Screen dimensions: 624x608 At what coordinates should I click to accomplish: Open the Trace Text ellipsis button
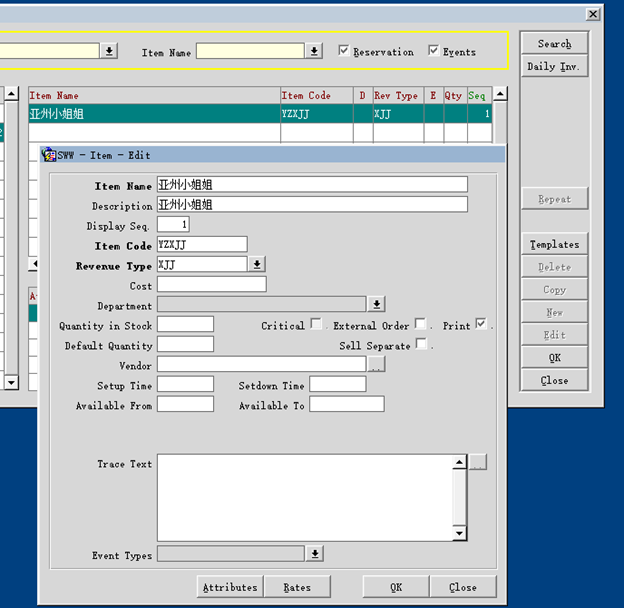tap(477, 462)
